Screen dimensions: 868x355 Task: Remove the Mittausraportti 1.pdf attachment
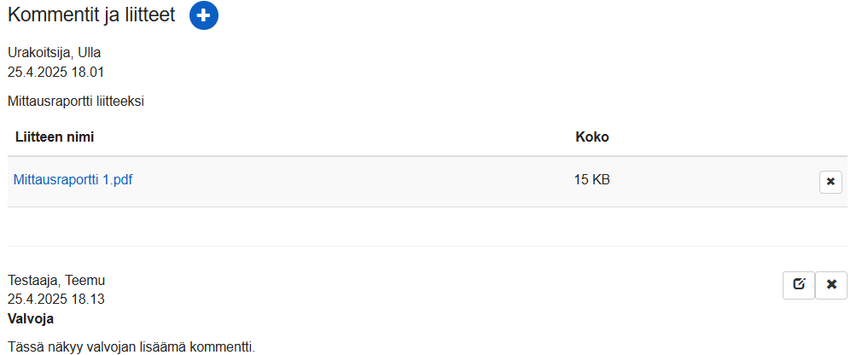(x=830, y=182)
